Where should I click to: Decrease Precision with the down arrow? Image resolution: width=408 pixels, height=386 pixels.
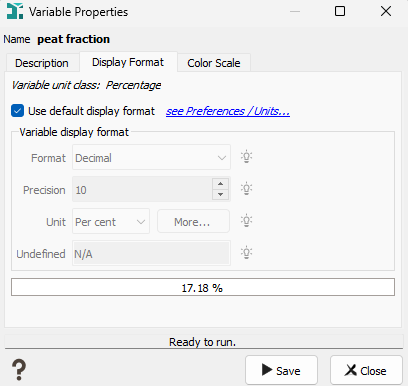tap(220, 195)
